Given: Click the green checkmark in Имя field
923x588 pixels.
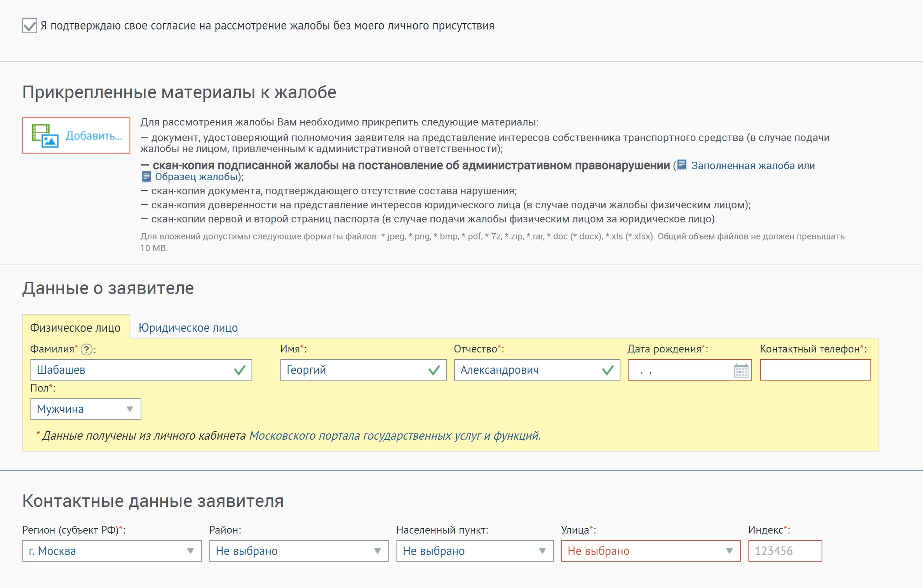Looking at the screenshot, I should pos(434,370).
